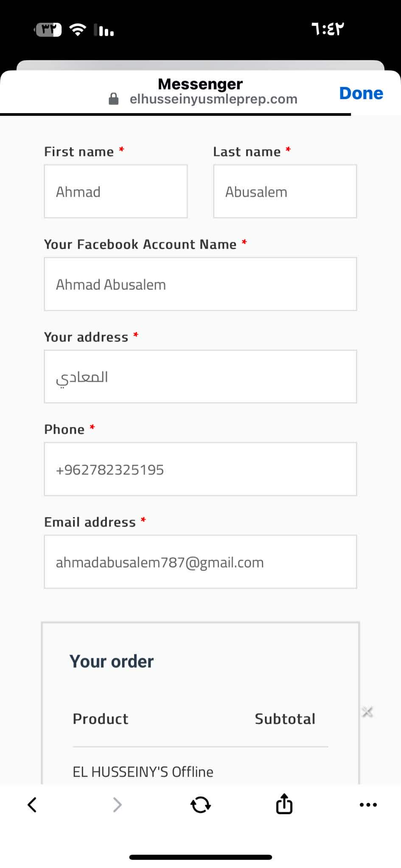401x868 pixels.
Task: Open the share sheet icon
Action: 284,804
